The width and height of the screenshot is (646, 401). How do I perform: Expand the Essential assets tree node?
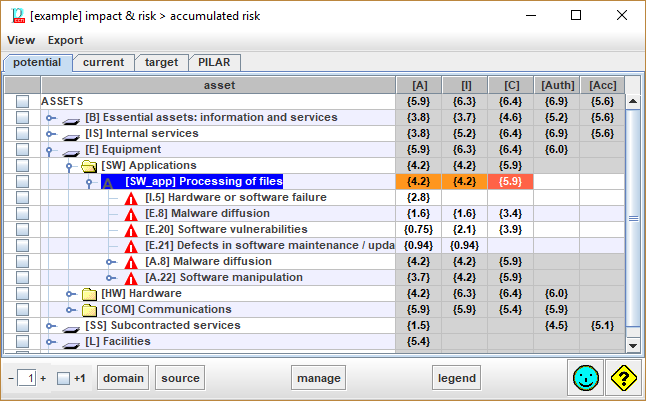[50, 118]
